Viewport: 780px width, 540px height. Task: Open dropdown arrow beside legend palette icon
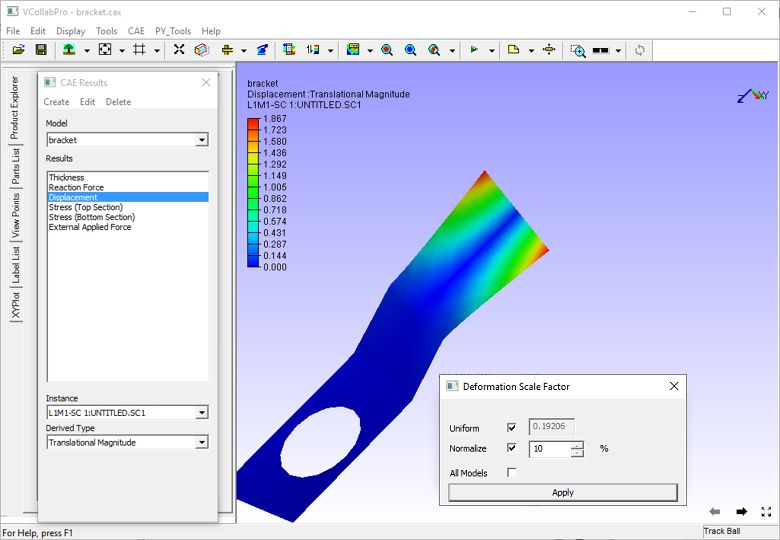[330, 50]
